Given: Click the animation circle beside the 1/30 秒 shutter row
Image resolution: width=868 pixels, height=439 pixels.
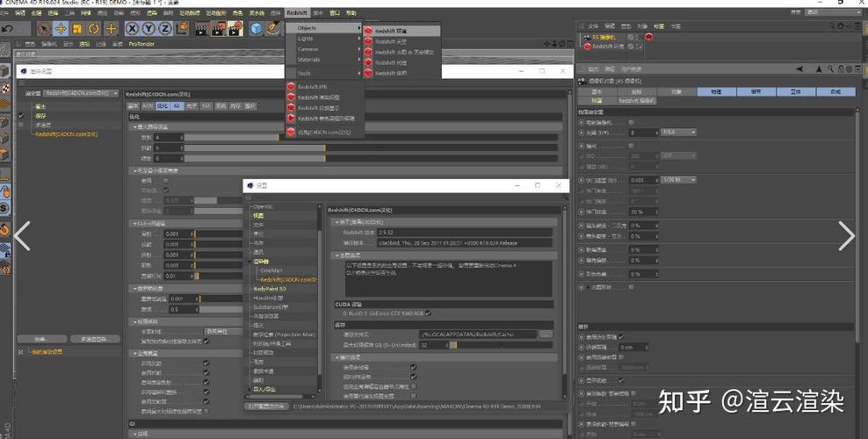Looking at the screenshot, I should (x=582, y=180).
